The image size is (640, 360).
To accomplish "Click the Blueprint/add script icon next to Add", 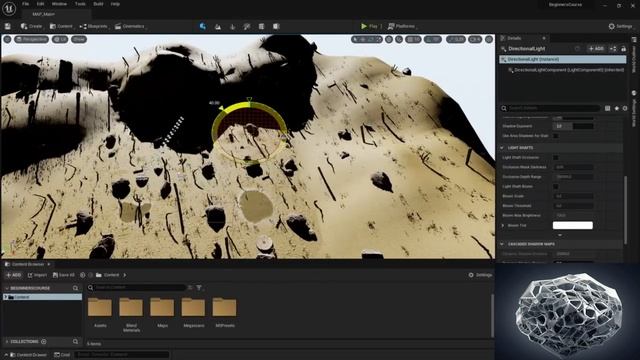I will (613, 49).
